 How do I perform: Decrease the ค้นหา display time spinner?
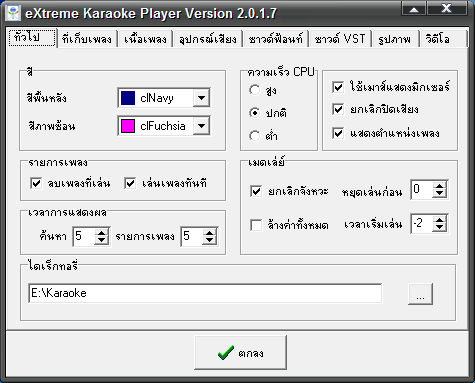click(x=101, y=241)
